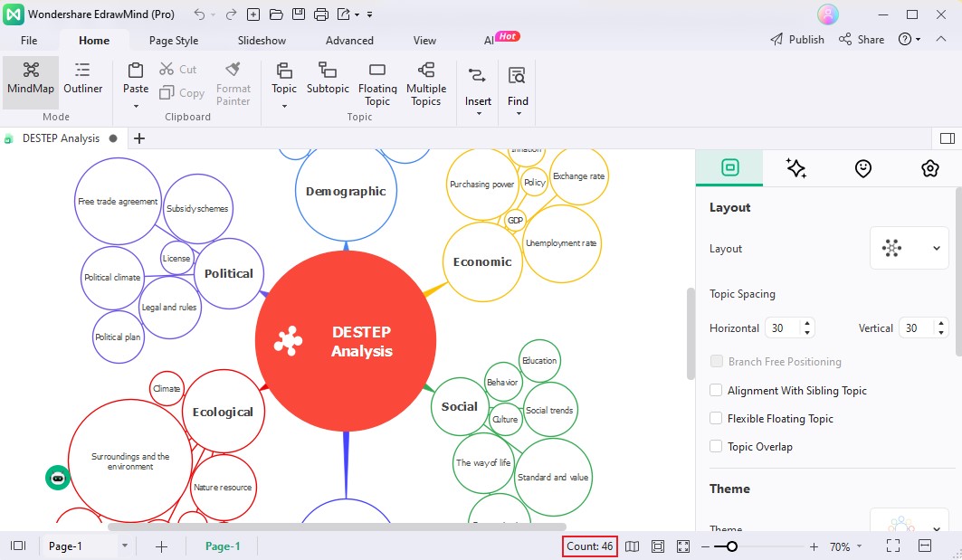The width and height of the screenshot is (962, 560).
Task: Open the Find tool
Action: pyautogui.click(x=518, y=90)
